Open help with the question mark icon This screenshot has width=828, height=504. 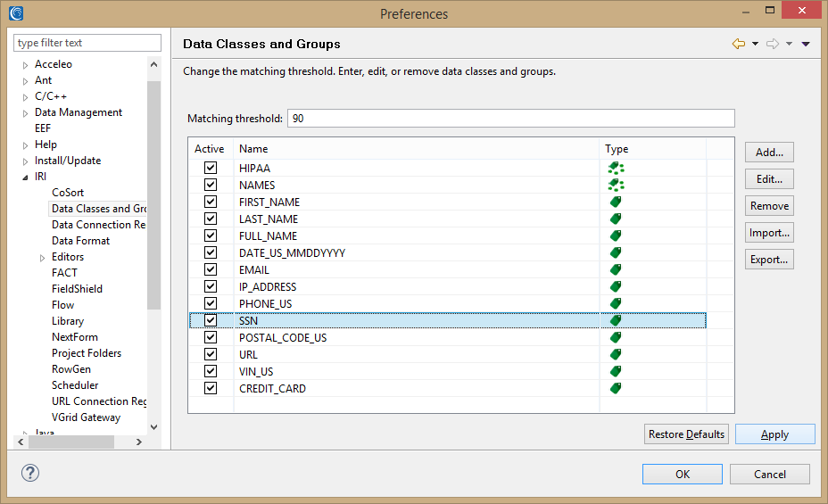pyautogui.click(x=30, y=473)
